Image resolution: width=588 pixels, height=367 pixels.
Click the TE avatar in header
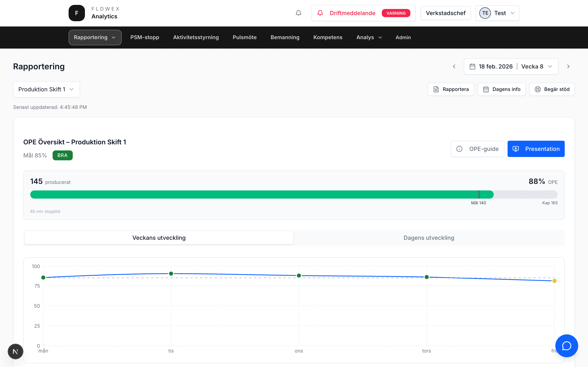[x=485, y=13]
